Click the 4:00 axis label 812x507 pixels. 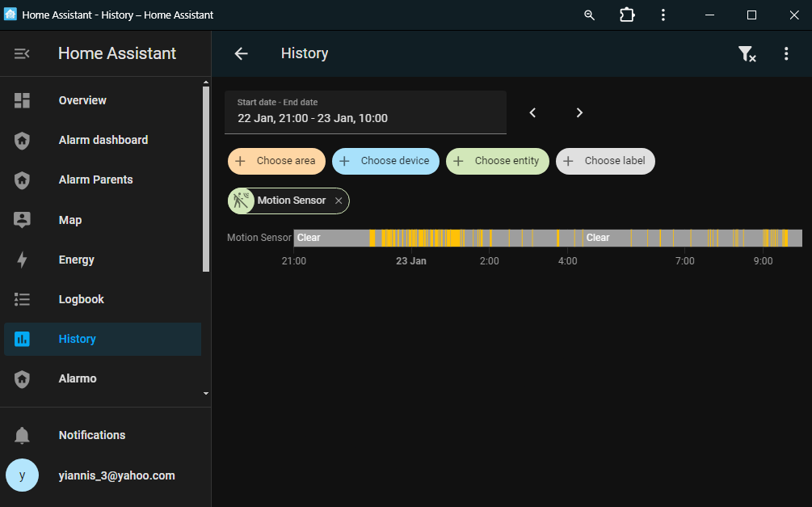[567, 261]
